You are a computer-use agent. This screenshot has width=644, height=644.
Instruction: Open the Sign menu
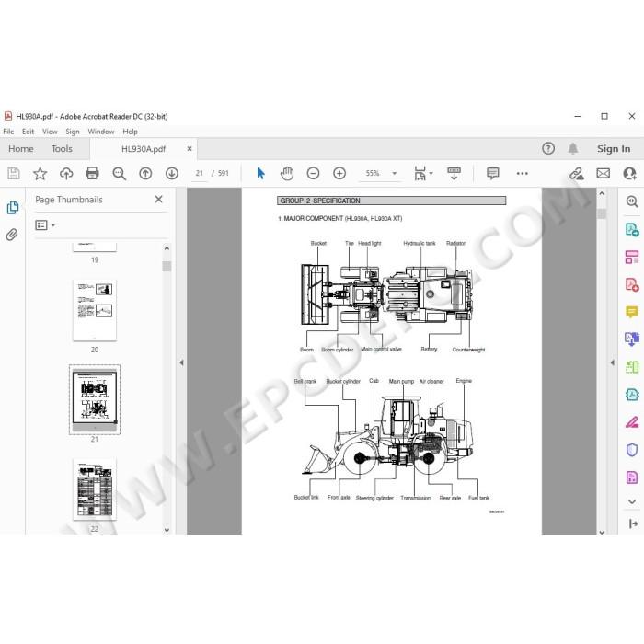click(73, 132)
